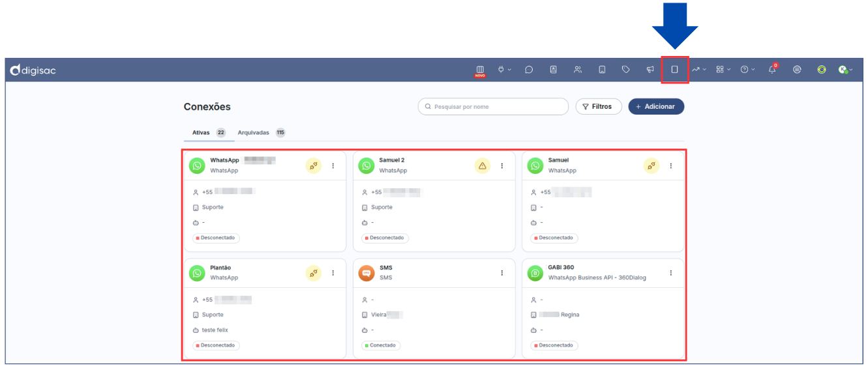Open the tags icon in navbar

pyautogui.click(x=626, y=70)
